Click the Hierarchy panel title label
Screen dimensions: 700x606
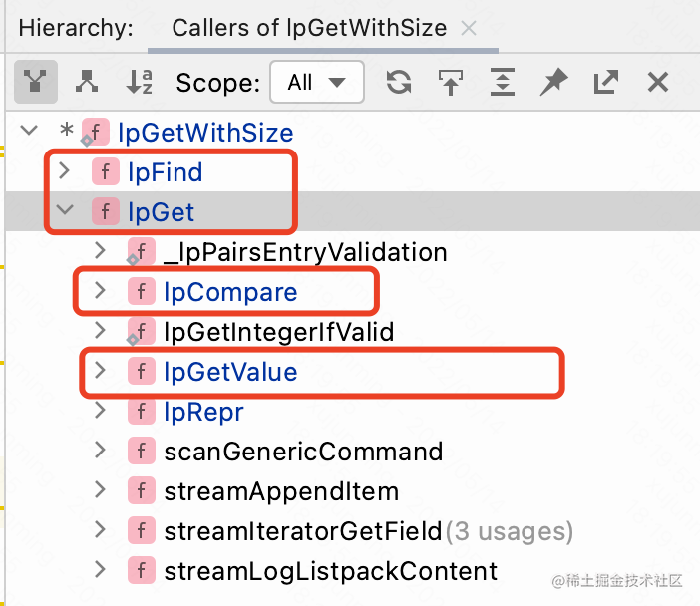pyautogui.click(x=76, y=28)
